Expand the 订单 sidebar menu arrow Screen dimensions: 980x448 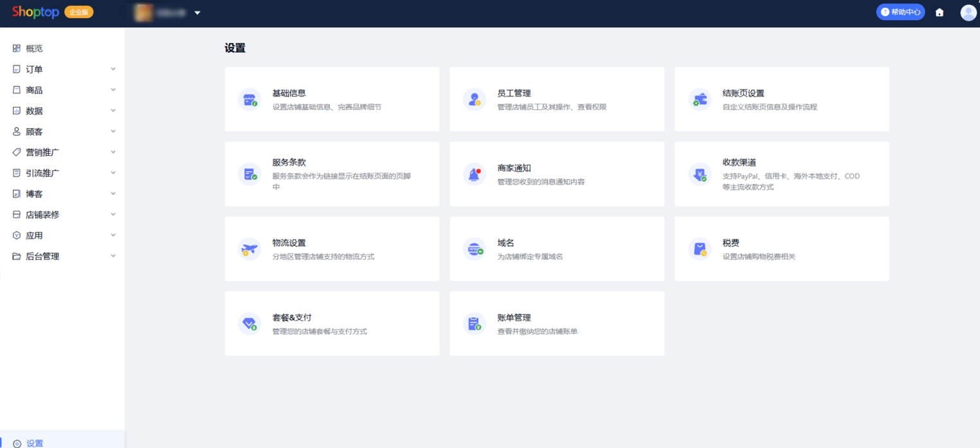pos(113,70)
